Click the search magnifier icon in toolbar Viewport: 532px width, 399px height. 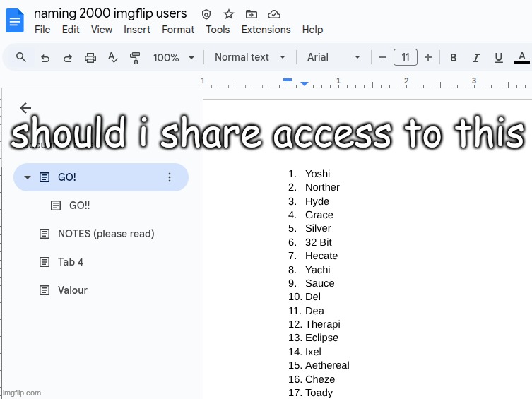(21, 57)
